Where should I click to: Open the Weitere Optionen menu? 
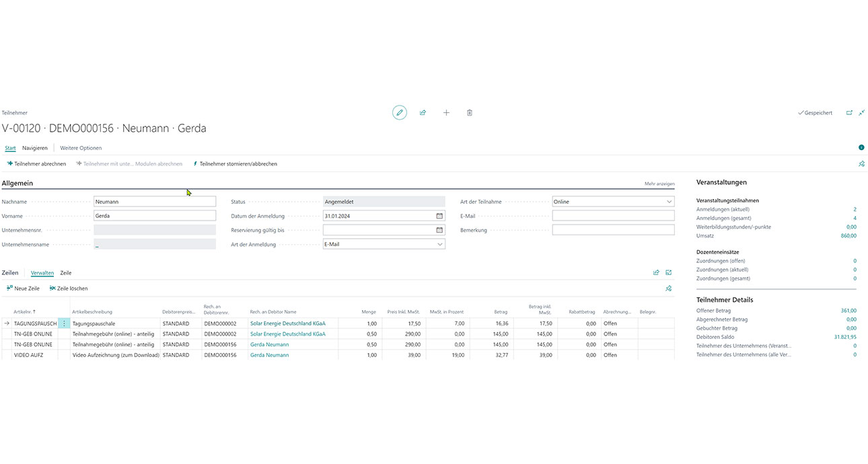point(81,148)
